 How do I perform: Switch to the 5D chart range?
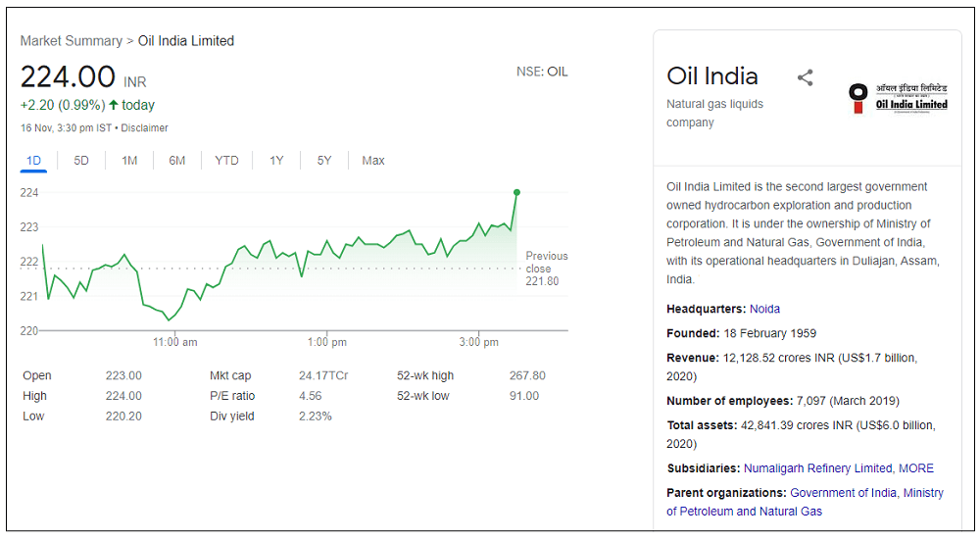81,161
